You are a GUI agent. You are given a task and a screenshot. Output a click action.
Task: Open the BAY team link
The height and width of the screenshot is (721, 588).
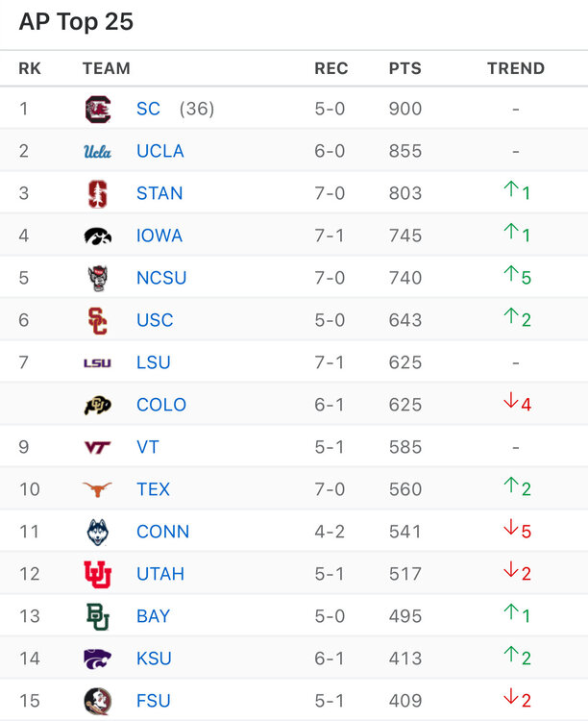[153, 616]
